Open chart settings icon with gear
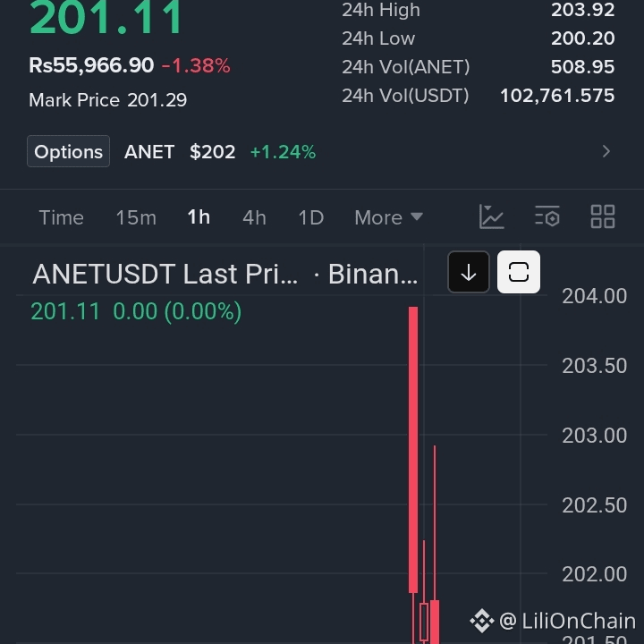 click(x=547, y=216)
